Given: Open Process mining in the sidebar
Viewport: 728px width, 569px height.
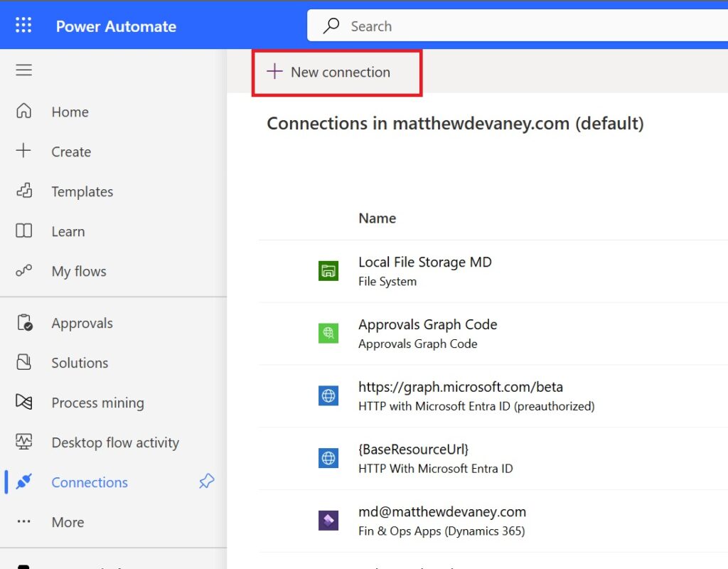Looking at the screenshot, I should (x=98, y=403).
